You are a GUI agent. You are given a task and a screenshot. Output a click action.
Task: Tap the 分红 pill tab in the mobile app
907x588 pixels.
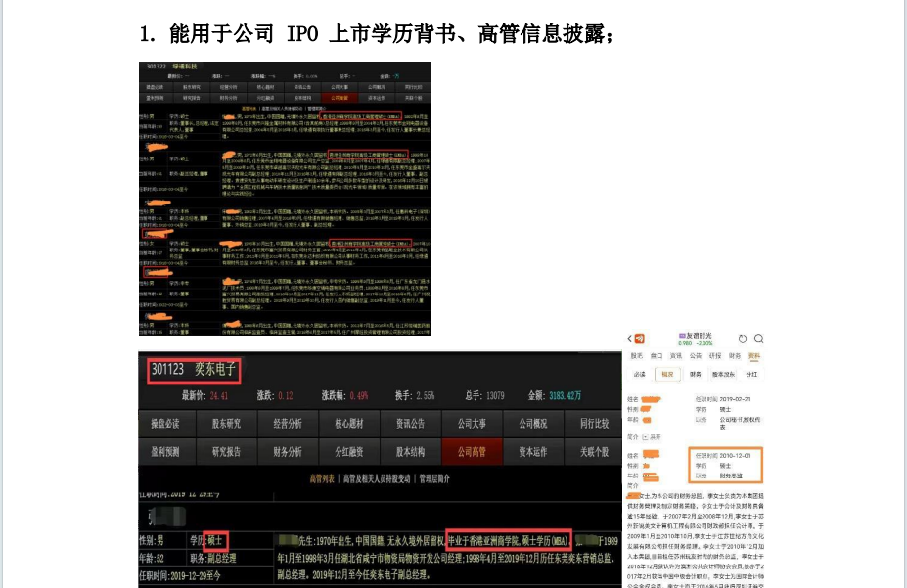tap(752, 374)
